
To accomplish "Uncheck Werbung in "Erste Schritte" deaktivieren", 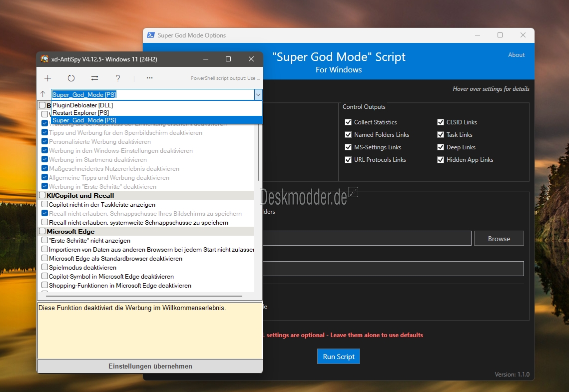I will (44, 186).
